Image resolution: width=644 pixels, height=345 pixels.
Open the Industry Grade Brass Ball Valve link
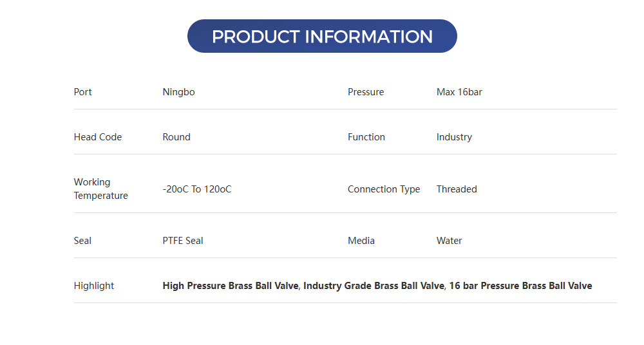click(374, 286)
